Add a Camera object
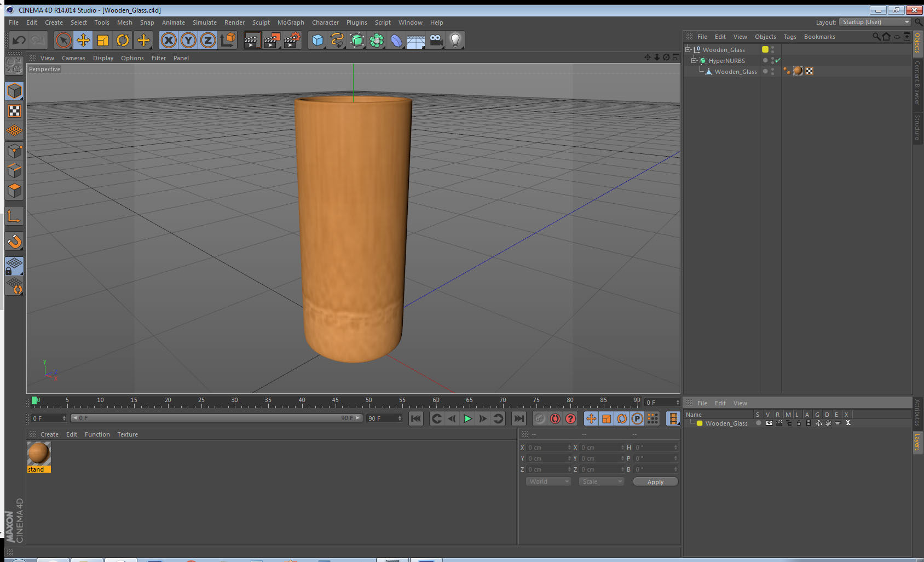This screenshot has width=924, height=562. 436,40
